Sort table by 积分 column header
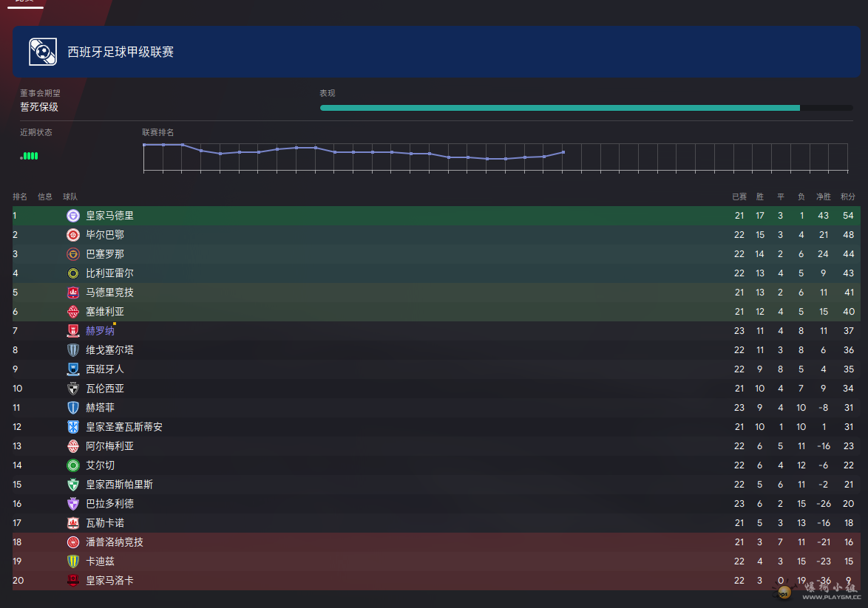868x608 pixels. click(x=848, y=197)
